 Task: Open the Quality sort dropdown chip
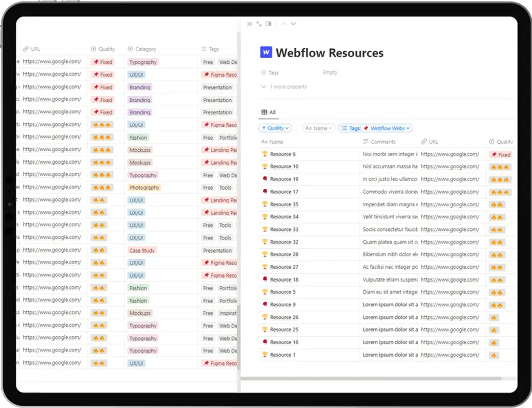(x=275, y=128)
